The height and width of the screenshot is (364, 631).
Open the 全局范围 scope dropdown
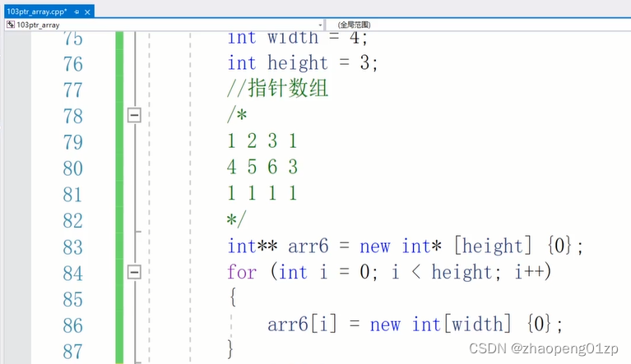(478, 25)
